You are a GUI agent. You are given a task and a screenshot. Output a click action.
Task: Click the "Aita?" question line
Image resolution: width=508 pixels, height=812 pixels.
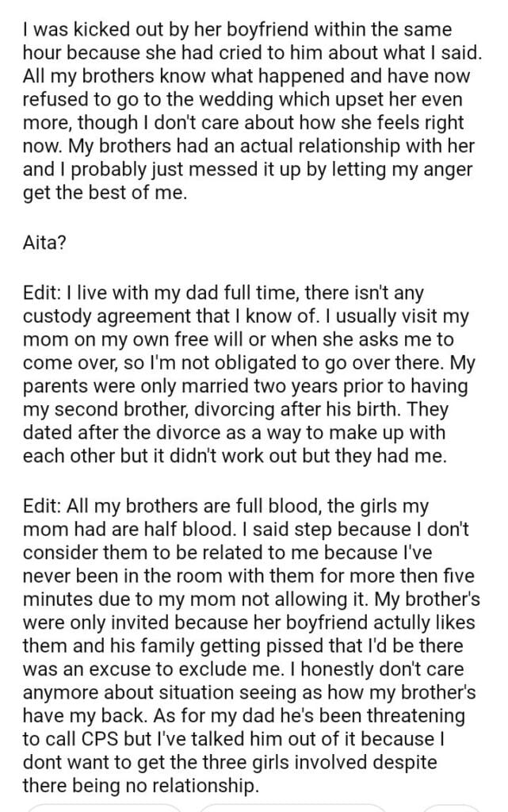tap(44, 243)
